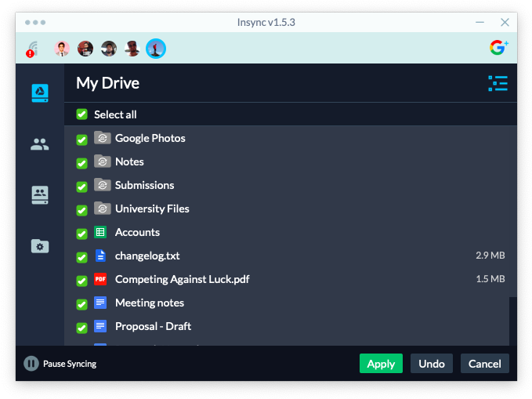Screen dimensions: 532x399
Task: Open the Submissions folder name
Action: coord(144,185)
